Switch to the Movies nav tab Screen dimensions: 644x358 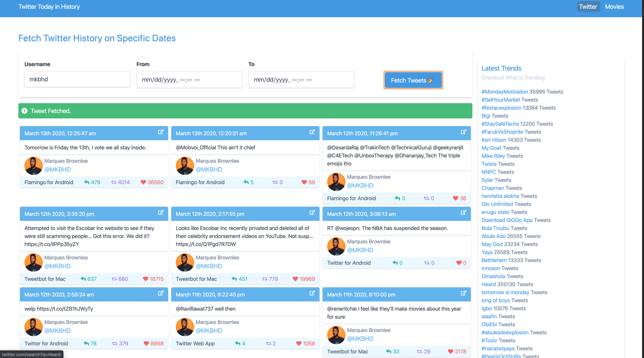click(x=614, y=6)
